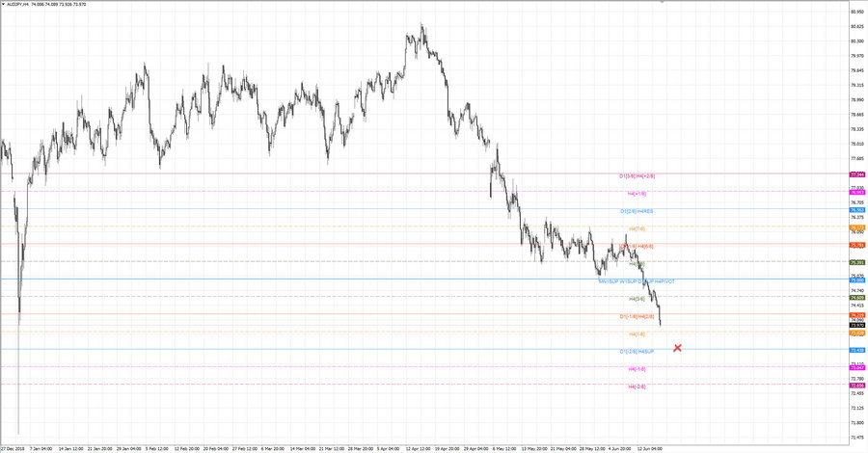The height and width of the screenshot is (453, 868).
Task: Click the 75.781 red price tag
Action: 857,245
